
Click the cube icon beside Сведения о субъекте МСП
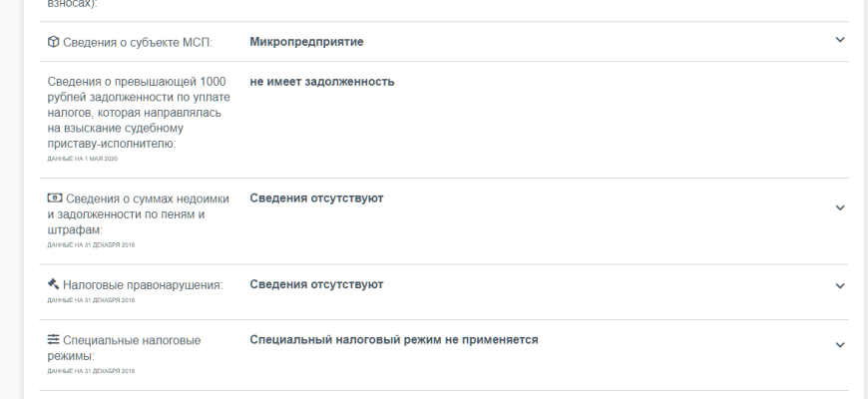54,42
